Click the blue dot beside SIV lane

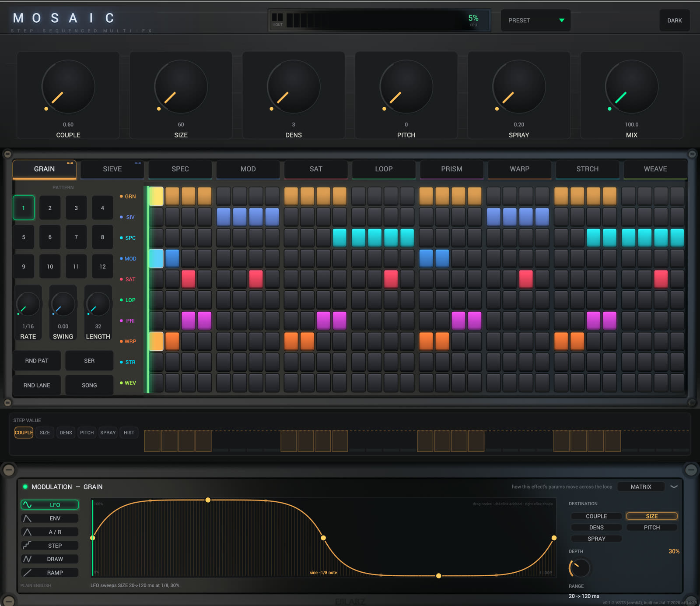pos(121,217)
